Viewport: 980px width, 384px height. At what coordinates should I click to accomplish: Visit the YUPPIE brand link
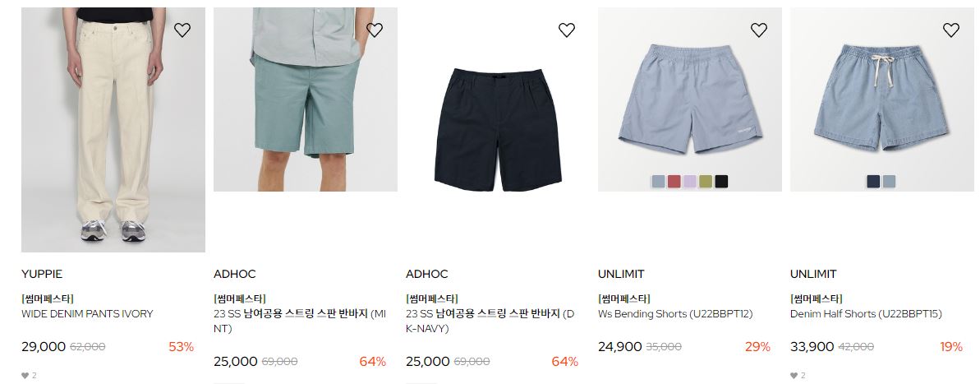(x=42, y=274)
